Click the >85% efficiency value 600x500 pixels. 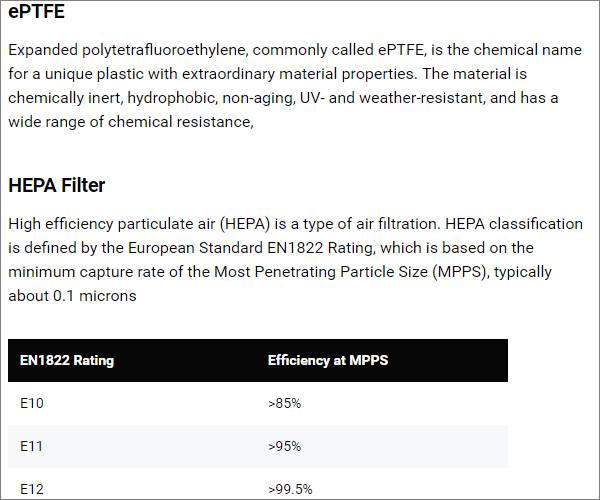[284, 403]
